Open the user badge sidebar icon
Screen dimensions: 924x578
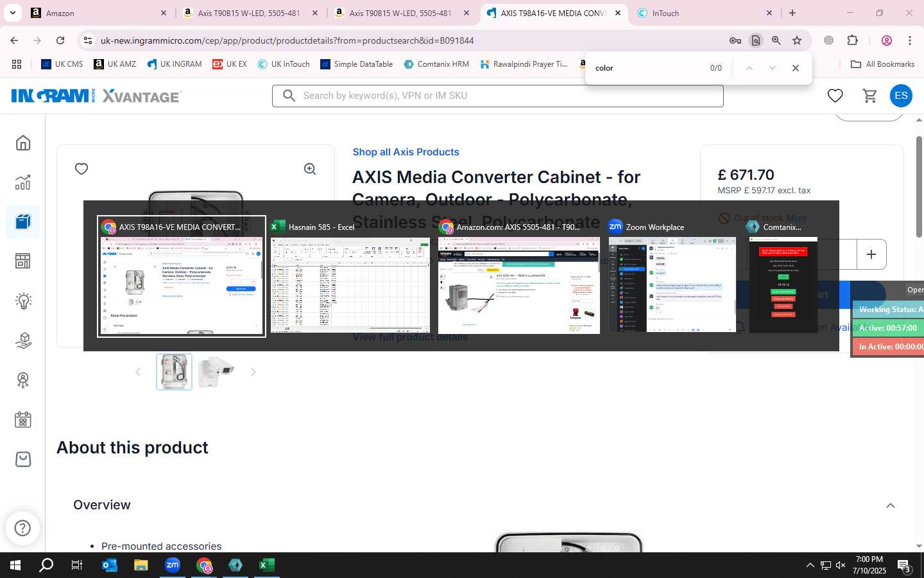tap(23, 380)
